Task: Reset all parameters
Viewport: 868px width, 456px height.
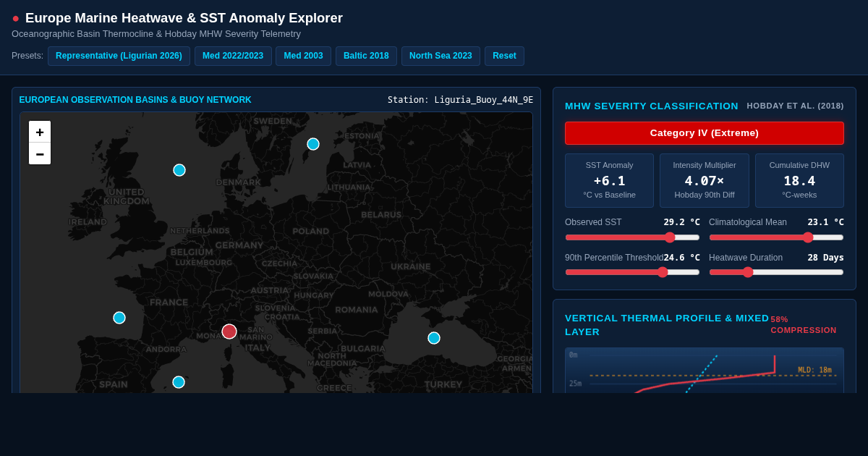Action: coord(504,56)
